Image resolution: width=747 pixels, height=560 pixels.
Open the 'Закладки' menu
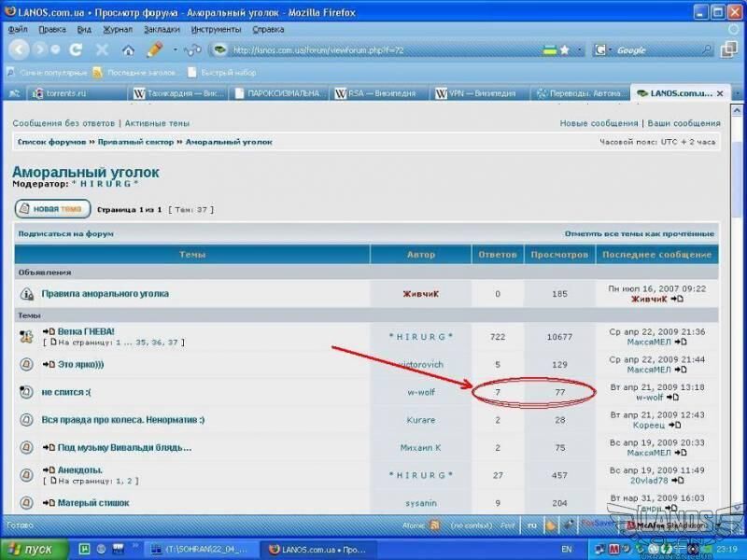(x=162, y=29)
